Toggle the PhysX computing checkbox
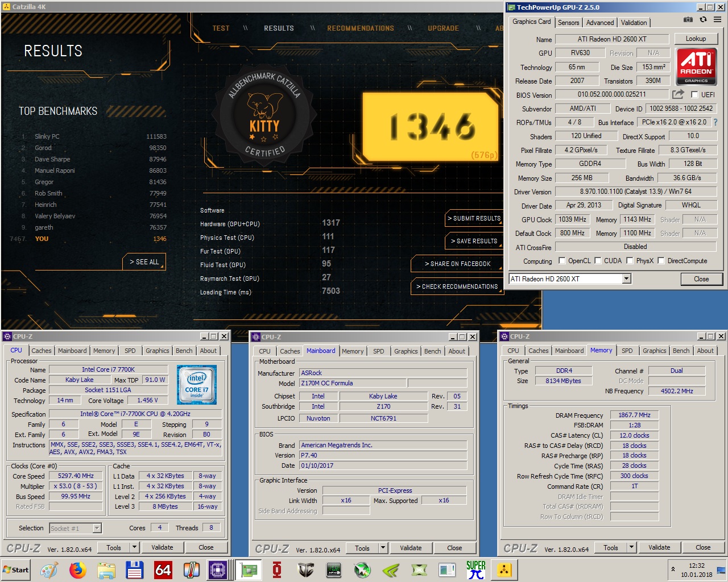Image resolution: width=728 pixels, height=582 pixels. point(630,261)
